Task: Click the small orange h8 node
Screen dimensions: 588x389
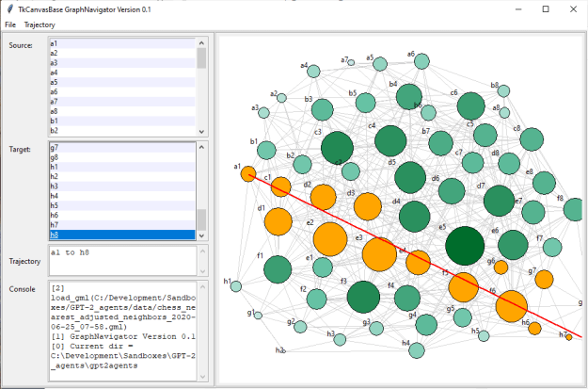Action: 568,336
